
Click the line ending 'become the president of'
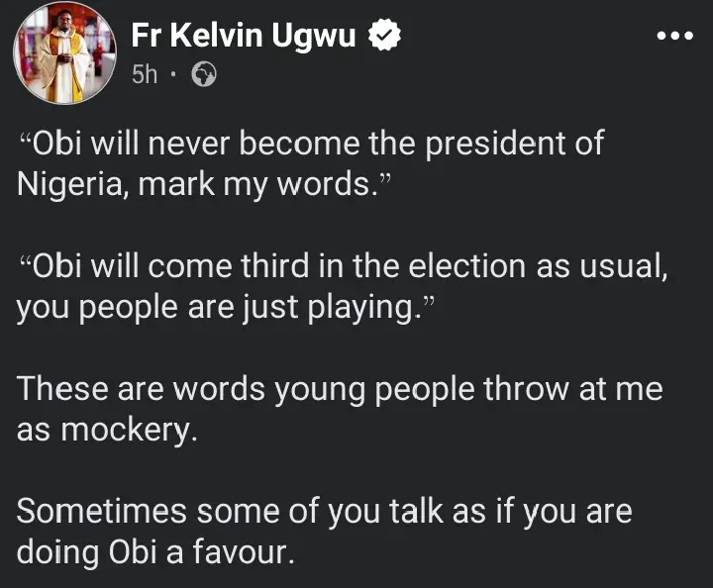[x=310, y=144]
